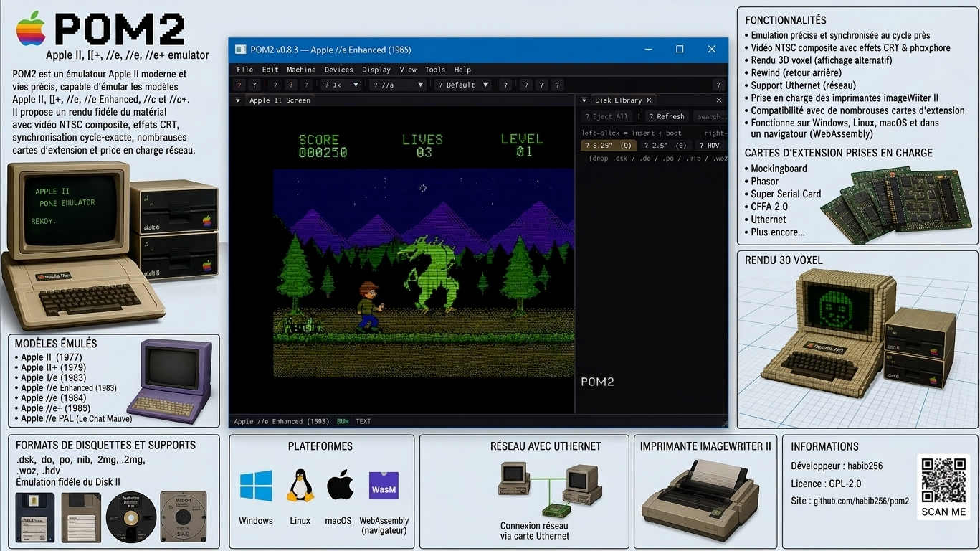Click the TEXT status bar indicator
Image resolution: width=980 pixels, height=551 pixels.
pos(363,421)
